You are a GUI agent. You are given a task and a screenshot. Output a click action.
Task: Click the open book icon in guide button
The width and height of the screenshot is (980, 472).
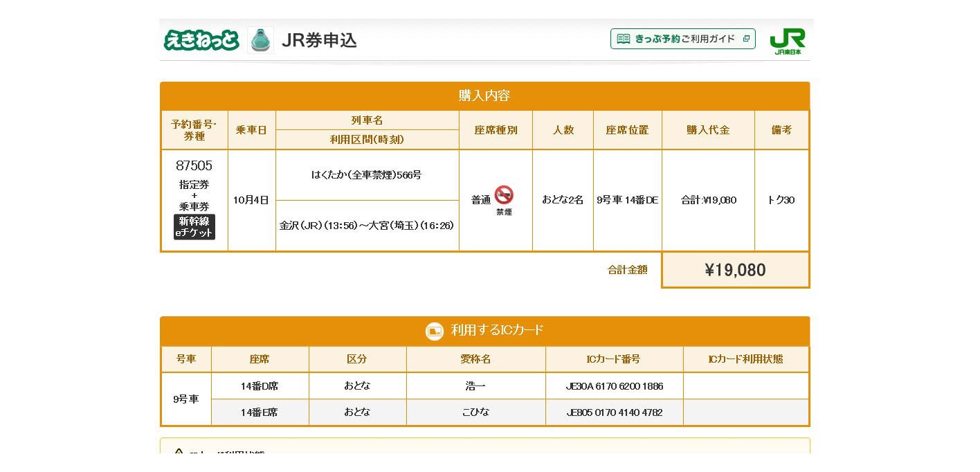pyautogui.click(x=624, y=39)
